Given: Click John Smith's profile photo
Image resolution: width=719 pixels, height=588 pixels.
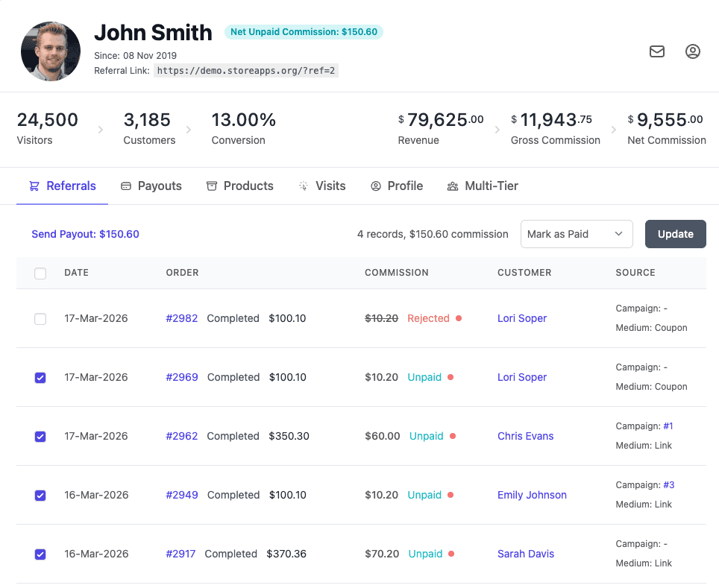Looking at the screenshot, I should [51, 51].
